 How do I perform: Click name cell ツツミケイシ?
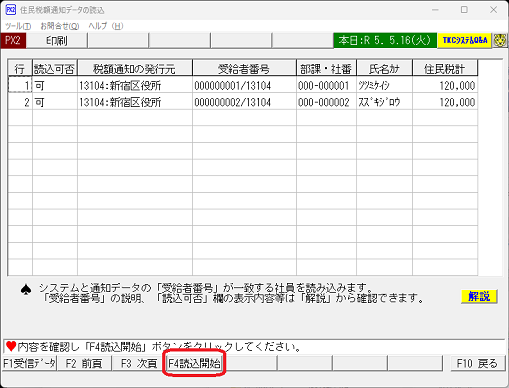(x=384, y=85)
